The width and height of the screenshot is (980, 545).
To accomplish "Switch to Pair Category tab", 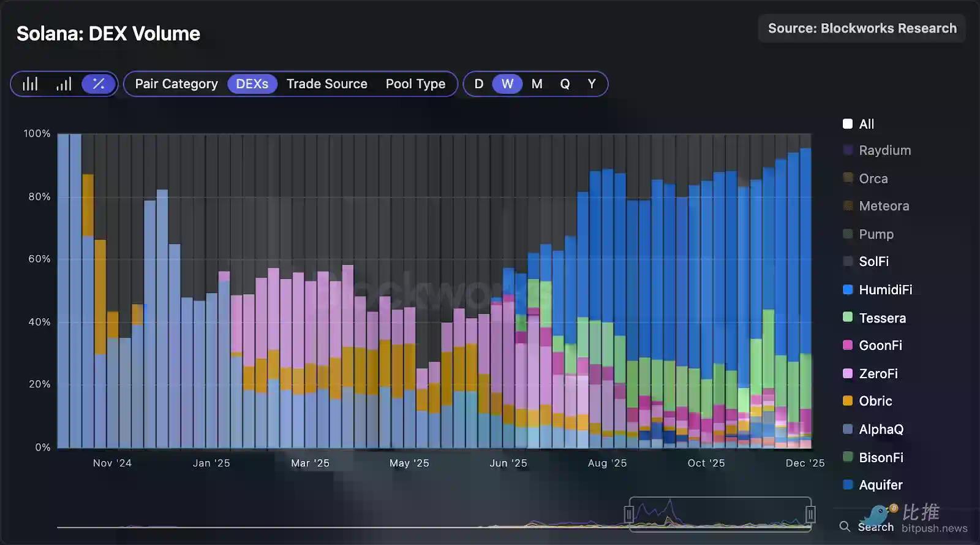I will (176, 84).
